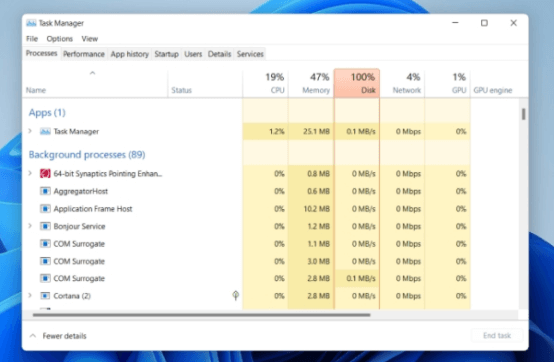Expand the Cortana (2) process group

point(30,295)
